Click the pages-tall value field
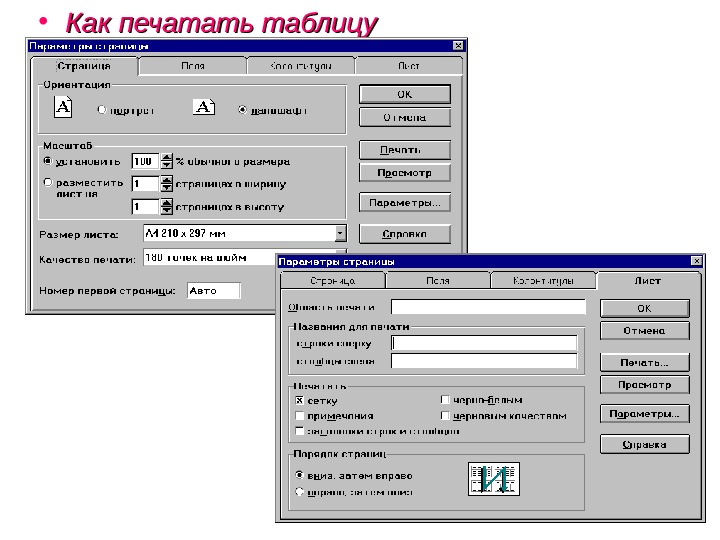Viewport: 720px width, 540px height. pyautogui.click(x=146, y=207)
